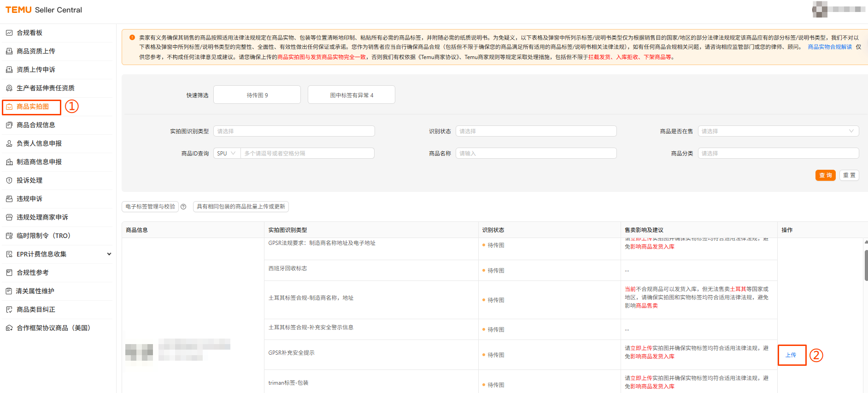Open the 商品实物合规解读 link
Screen dimensions: 868x393
829,47
